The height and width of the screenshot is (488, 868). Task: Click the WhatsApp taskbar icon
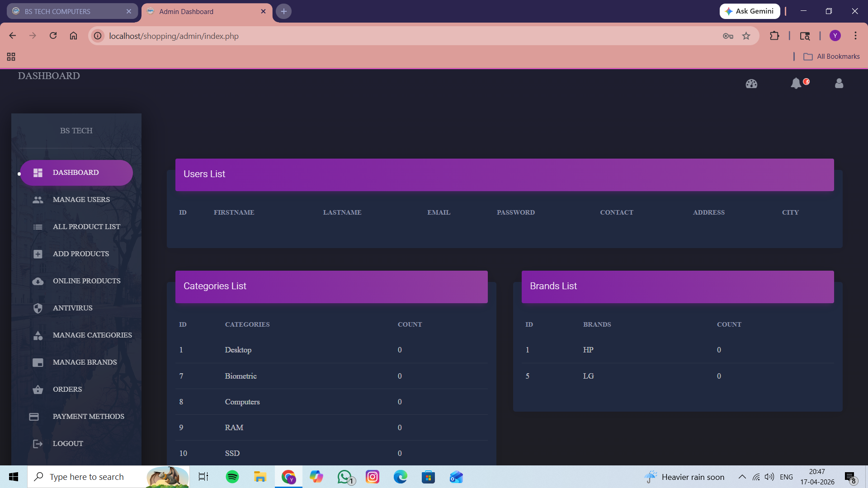344,477
